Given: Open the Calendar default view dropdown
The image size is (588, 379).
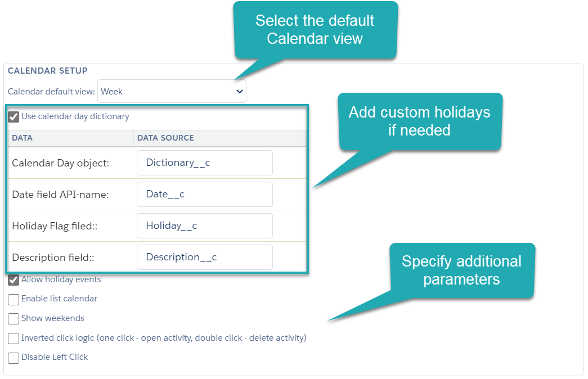Looking at the screenshot, I should (172, 91).
